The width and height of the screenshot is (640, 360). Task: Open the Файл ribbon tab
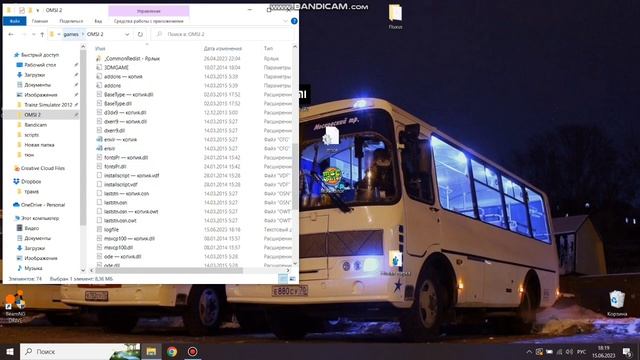point(15,21)
